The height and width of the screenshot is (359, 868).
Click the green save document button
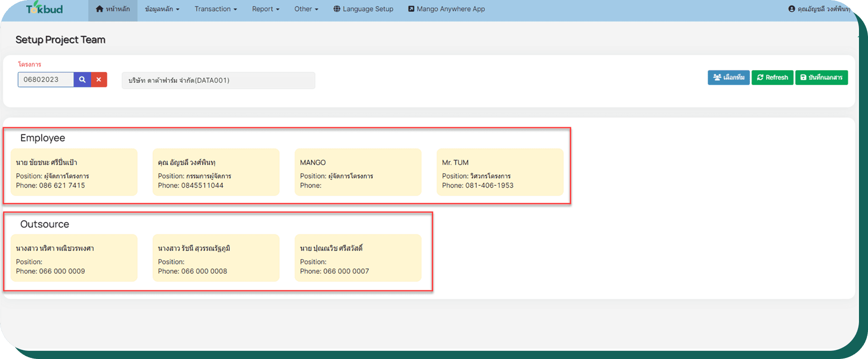[821, 78]
